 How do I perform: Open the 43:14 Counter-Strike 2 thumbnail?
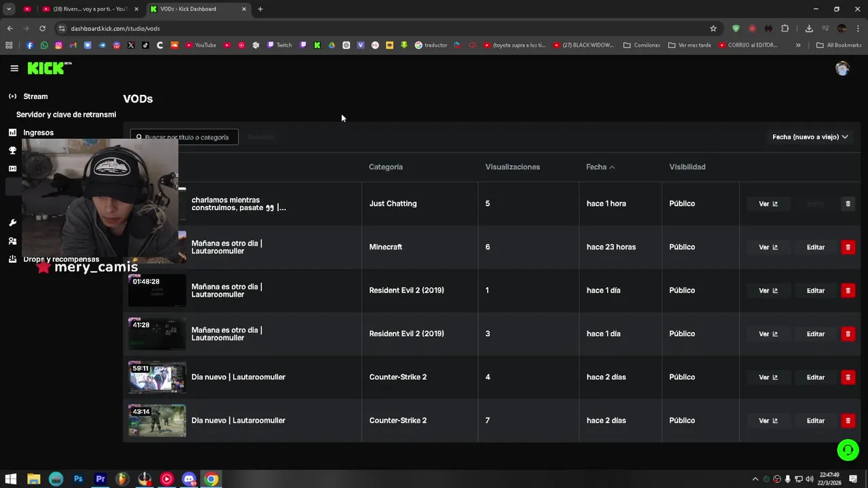[x=157, y=421]
